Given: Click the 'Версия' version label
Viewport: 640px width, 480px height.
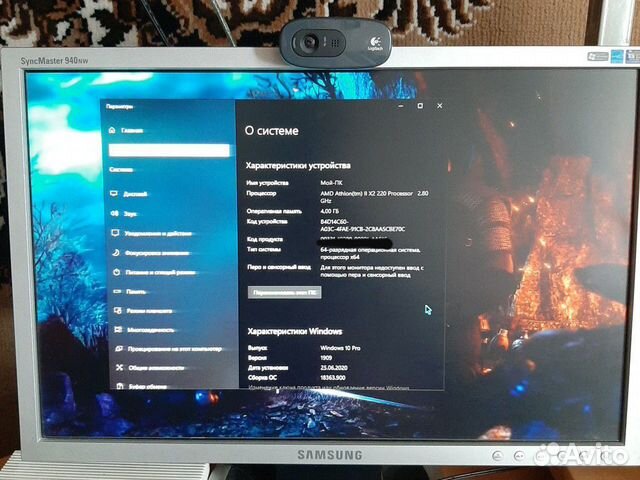Looking at the screenshot, I should pos(257,358).
